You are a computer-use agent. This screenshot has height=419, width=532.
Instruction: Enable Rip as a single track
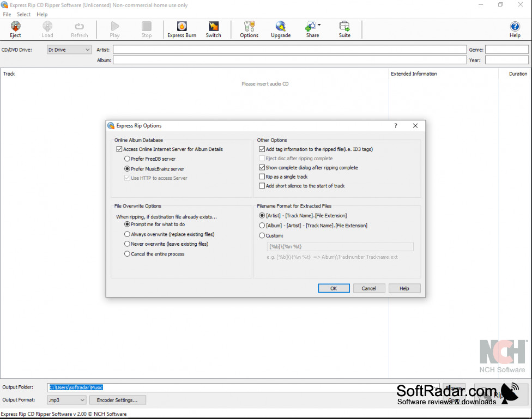click(x=262, y=177)
